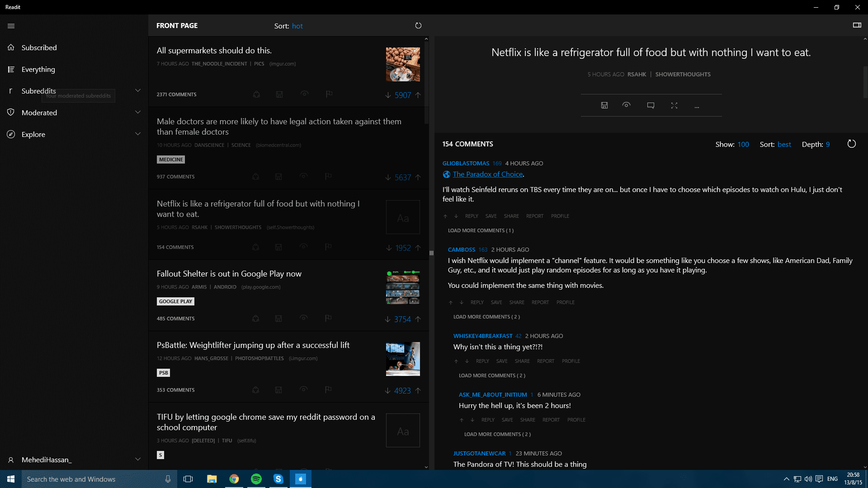Hide the Male doctors post
Image resolution: width=868 pixels, height=488 pixels.
pyautogui.click(x=303, y=176)
